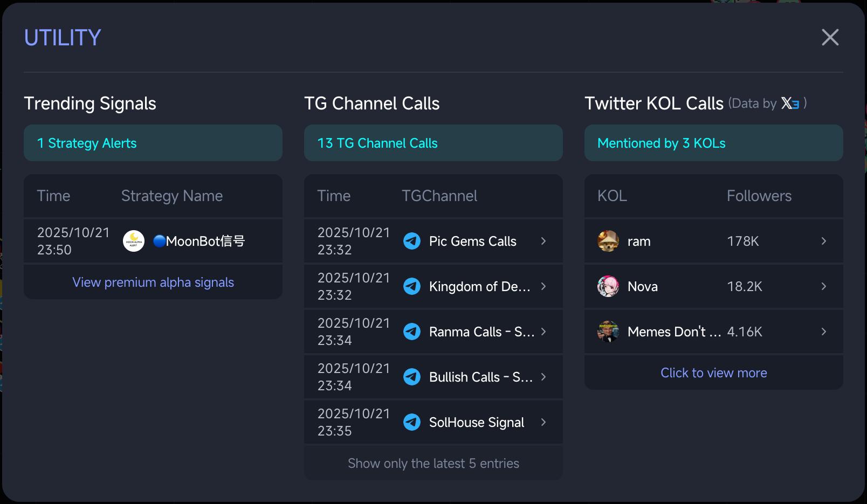
Task: Open View premium alpha signals link
Action: point(153,282)
